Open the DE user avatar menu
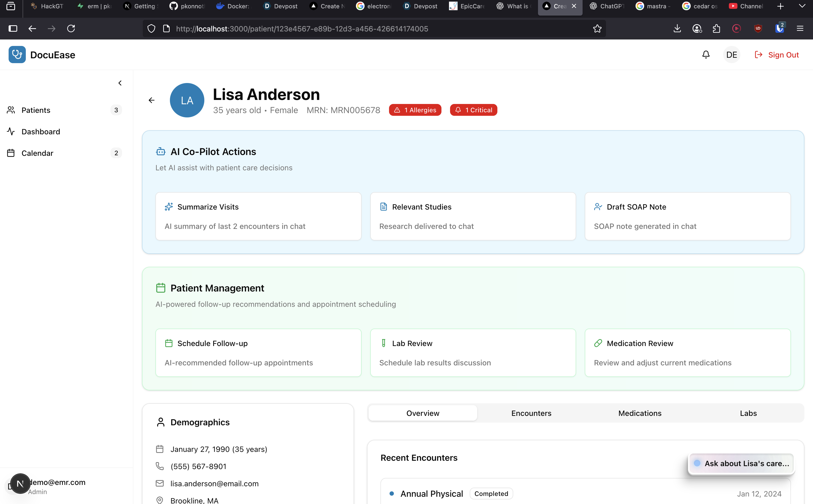813x504 pixels. 731,55
